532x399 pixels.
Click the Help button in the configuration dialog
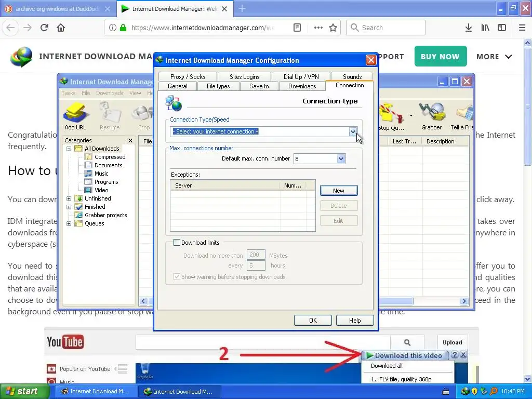pyautogui.click(x=355, y=320)
